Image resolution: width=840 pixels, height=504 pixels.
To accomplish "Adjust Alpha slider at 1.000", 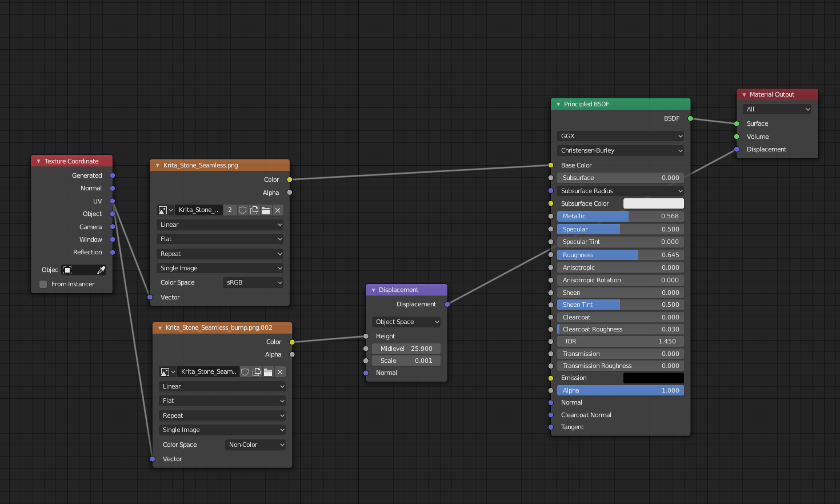I will pos(621,390).
